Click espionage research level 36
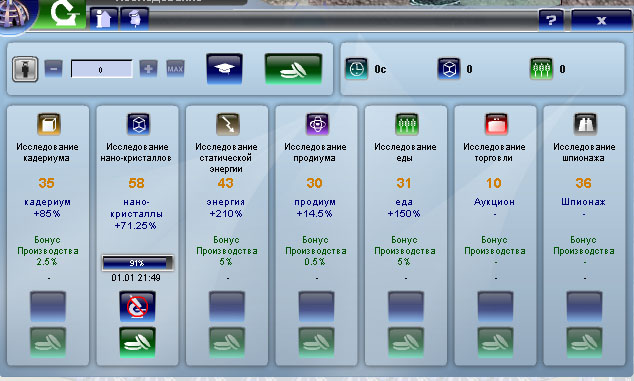Image resolution: width=634 pixels, height=381 pixels. point(583,183)
